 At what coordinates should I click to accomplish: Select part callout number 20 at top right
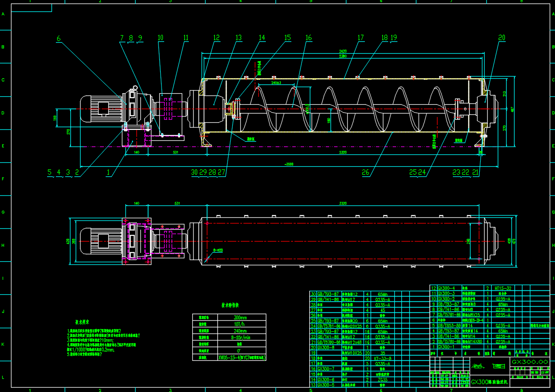[501, 38]
